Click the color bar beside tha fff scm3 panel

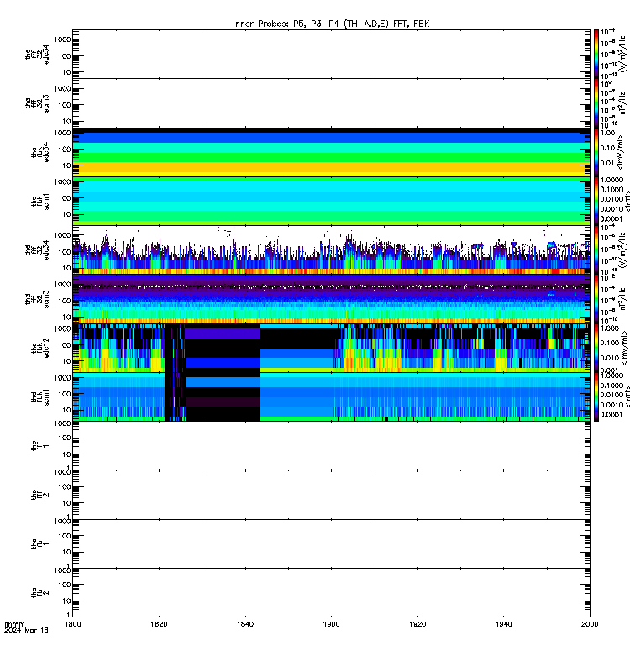596,103
